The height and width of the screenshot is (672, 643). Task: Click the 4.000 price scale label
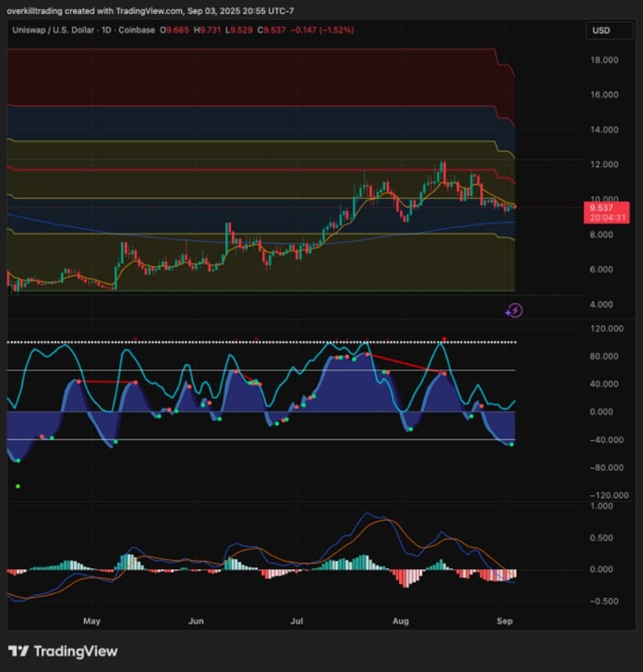(x=602, y=305)
